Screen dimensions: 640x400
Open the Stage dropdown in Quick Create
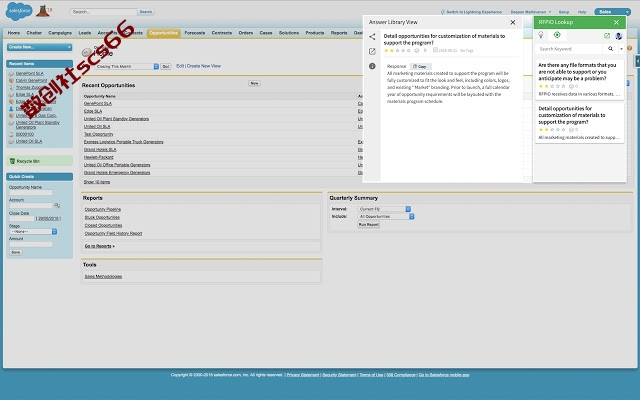click(33, 231)
